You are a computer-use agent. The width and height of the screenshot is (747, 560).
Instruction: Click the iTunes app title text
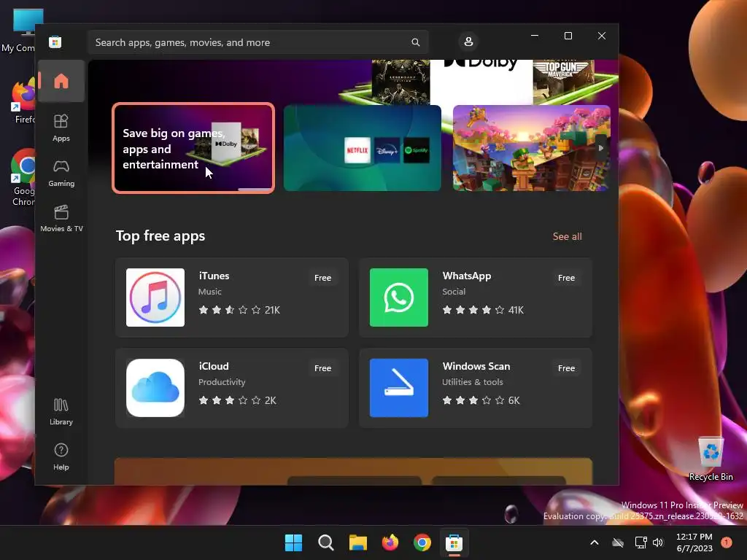tap(214, 276)
